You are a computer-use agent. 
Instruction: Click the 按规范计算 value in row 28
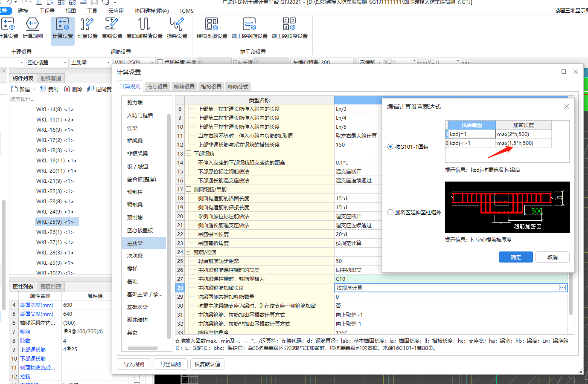(x=349, y=288)
